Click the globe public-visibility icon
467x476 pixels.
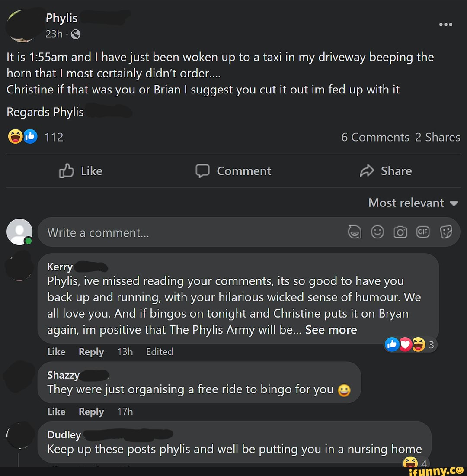[x=75, y=34]
